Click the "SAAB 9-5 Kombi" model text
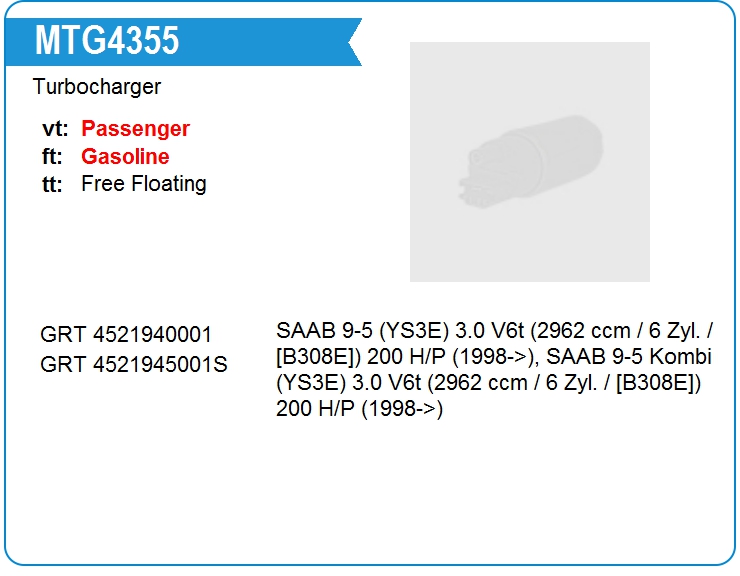Viewport: 740px width, 576px height. click(x=631, y=357)
